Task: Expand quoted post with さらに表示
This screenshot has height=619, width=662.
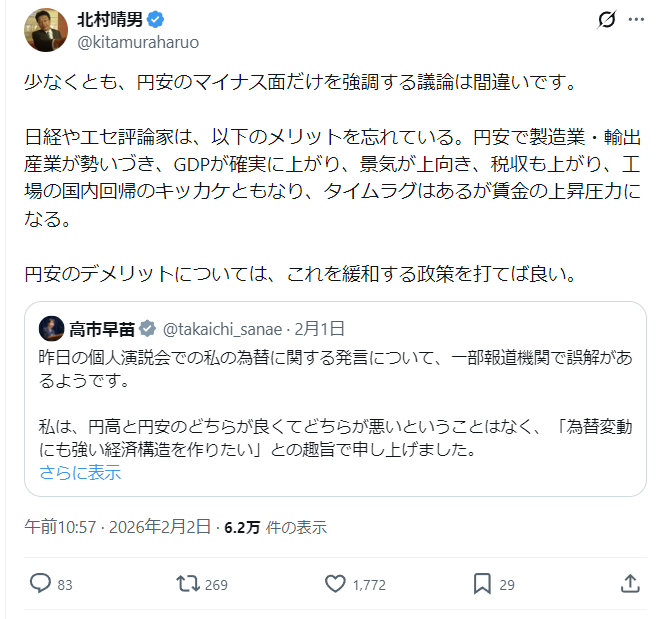Action: point(80,474)
